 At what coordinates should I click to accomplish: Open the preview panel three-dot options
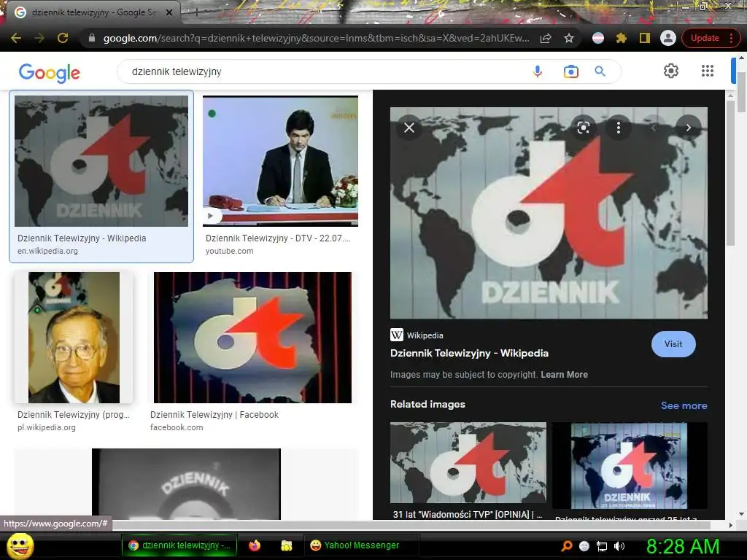619,128
